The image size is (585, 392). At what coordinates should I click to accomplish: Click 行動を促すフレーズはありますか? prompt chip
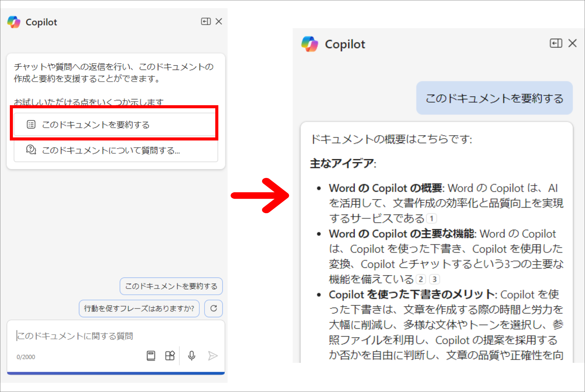click(139, 308)
